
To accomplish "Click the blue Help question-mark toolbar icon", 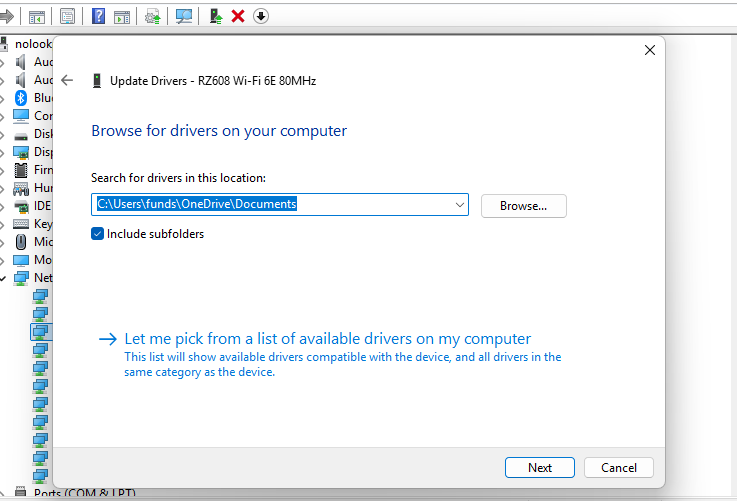I will (x=98, y=16).
